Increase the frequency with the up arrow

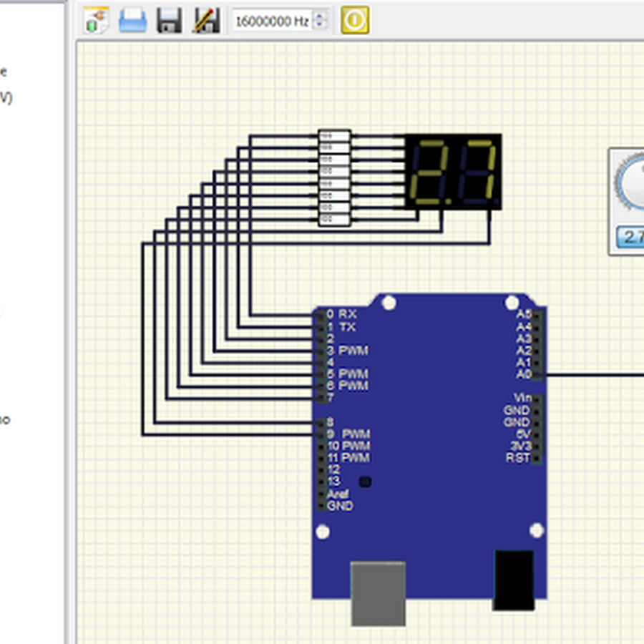click(321, 16)
